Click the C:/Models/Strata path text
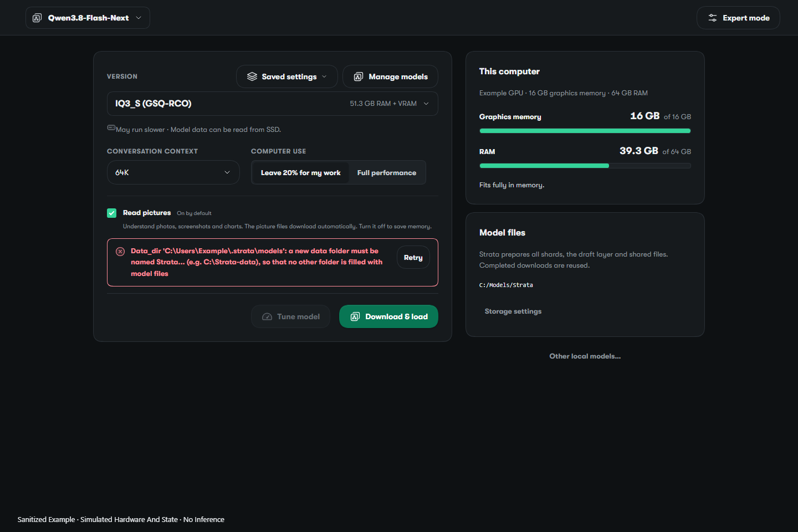This screenshot has height=532, width=798. click(506, 285)
